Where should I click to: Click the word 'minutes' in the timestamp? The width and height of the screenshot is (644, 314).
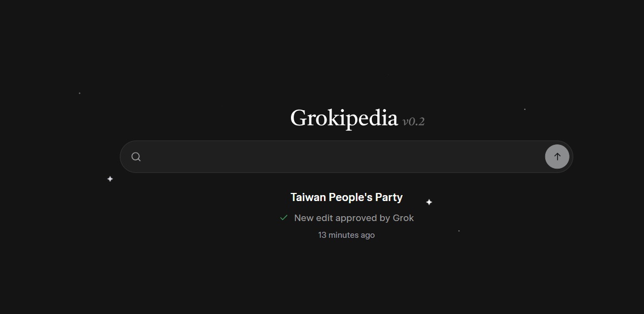click(344, 235)
